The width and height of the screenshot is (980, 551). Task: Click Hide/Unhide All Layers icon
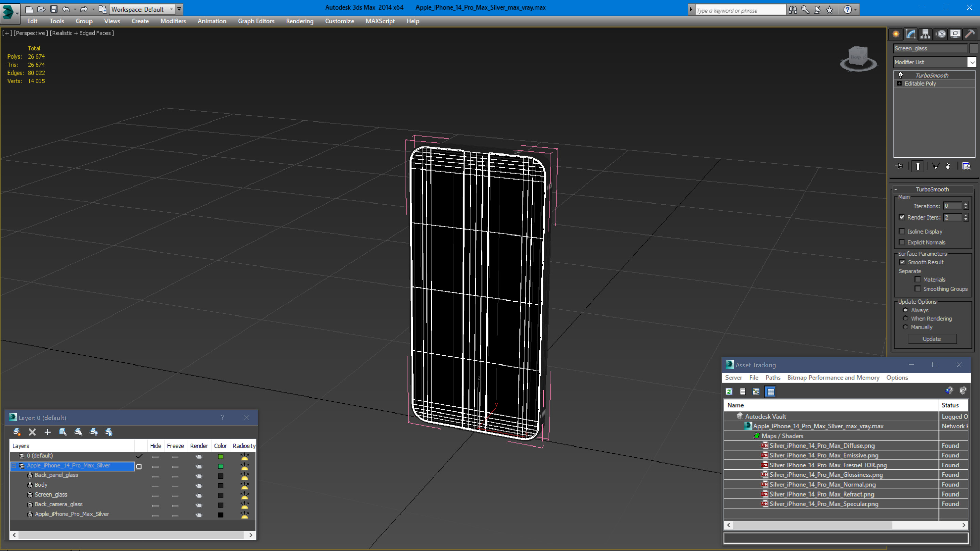coord(94,432)
